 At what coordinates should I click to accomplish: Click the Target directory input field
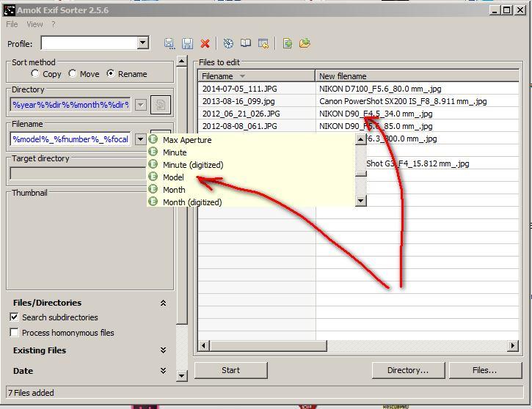pos(79,173)
